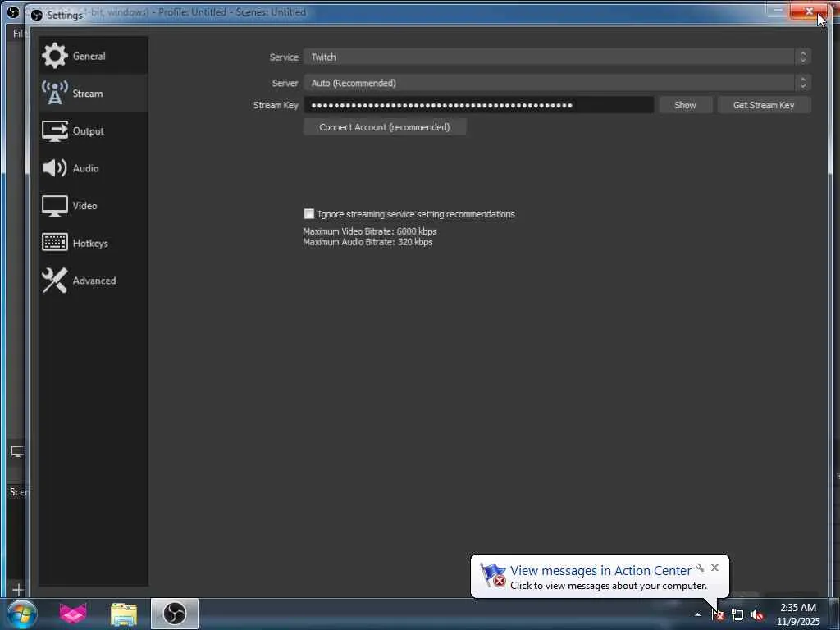View messages in Action Center link
The width and height of the screenshot is (840, 630).
(x=600, y=571)
